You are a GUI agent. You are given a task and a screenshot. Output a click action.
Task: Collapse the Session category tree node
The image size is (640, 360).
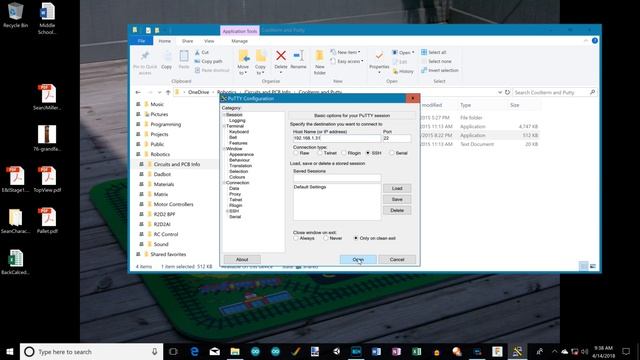pos(224,115)
